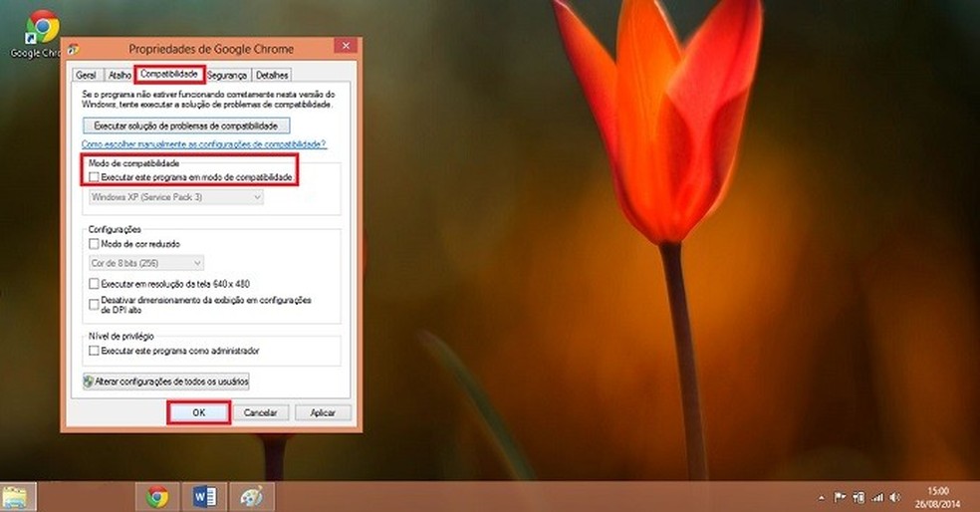Expand the Windows XP (Service Pack 3) dropdown
980x512 pixels.
coord(175,197)
